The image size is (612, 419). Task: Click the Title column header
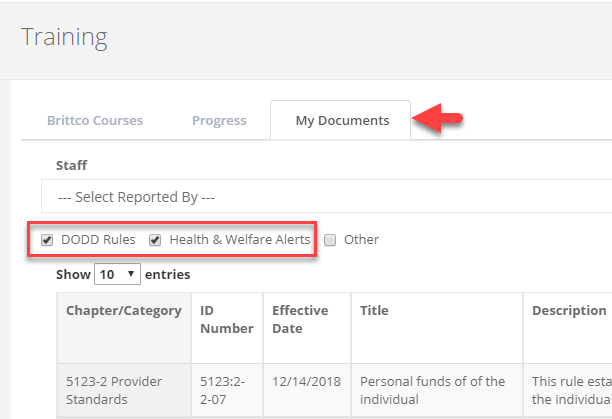375,311
